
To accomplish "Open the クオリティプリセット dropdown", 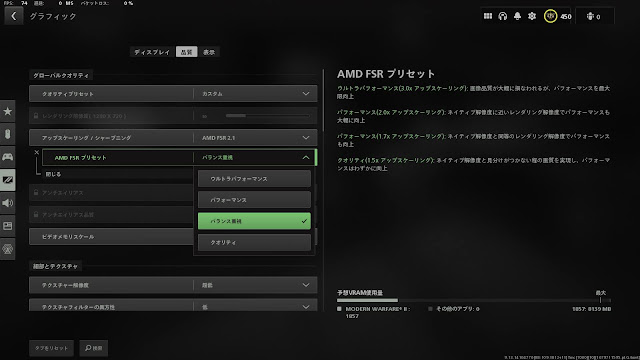I will click(x=173, y=93).
